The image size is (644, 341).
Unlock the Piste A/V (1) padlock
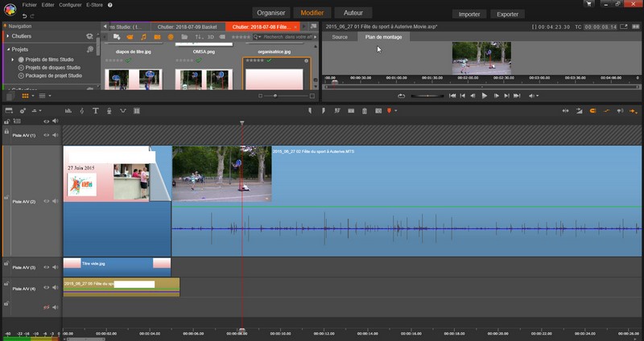point(6,132)
